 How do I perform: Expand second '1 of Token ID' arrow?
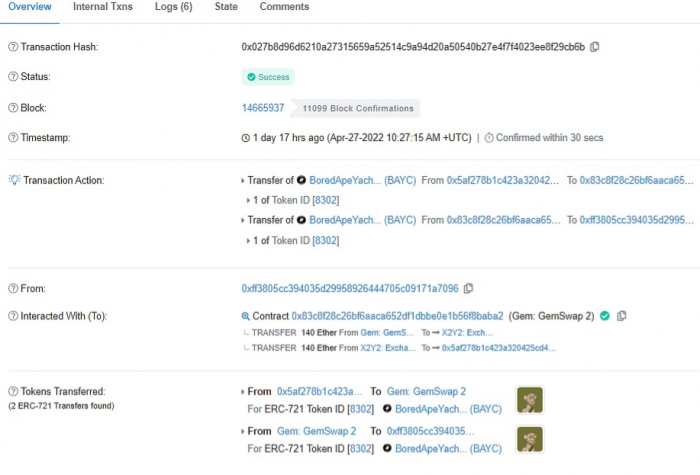tap(248, 241)
